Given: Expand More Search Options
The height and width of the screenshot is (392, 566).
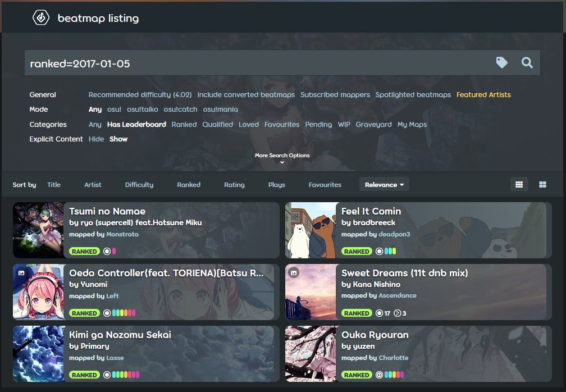Looking at the screenshot, I should pyautogui.click(x=282, y=158).
